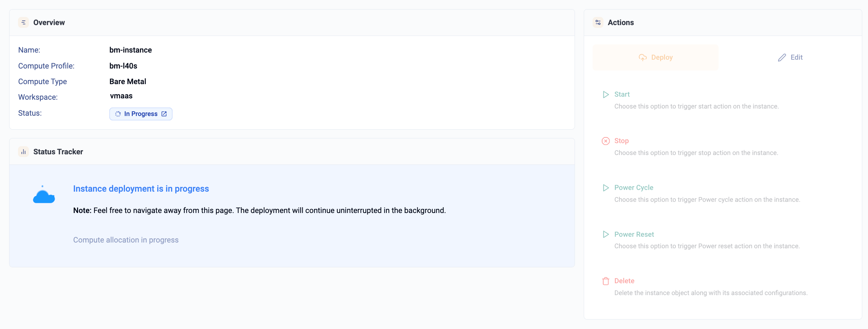
Task: Click the Power Cycle play icon
Action: [605, 188]
